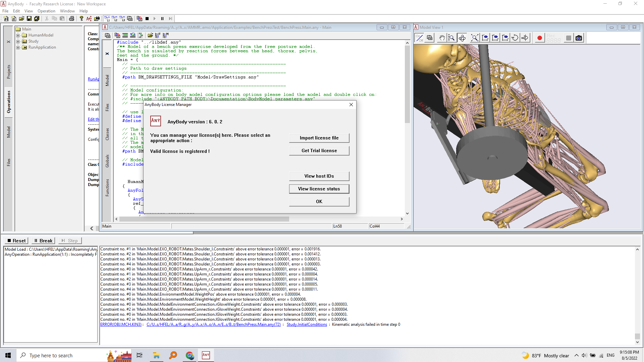Click the Rotate 180 degrees icon
The image size is (644, 362).
point(525,38)
